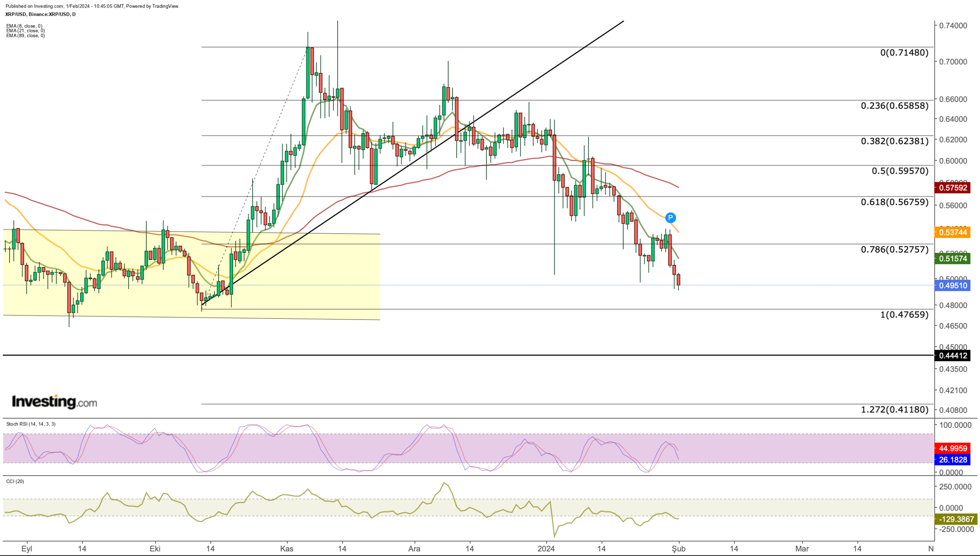
Task: Click the published on Investing.com timestamp header
Action: click(x=92, y=6)
